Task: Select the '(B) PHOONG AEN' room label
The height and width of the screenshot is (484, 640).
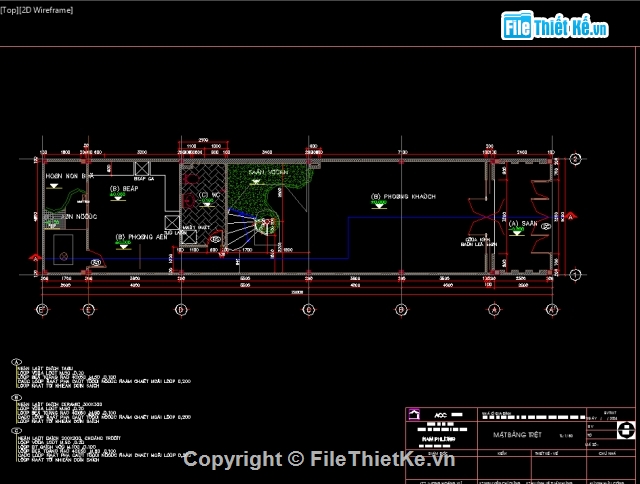Action: click(141, 237)
